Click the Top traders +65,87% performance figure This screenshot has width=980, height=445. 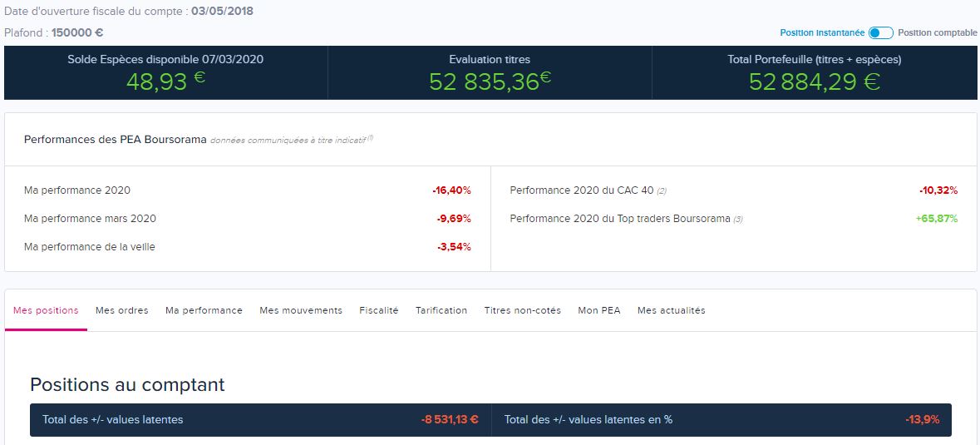(938, 219)
